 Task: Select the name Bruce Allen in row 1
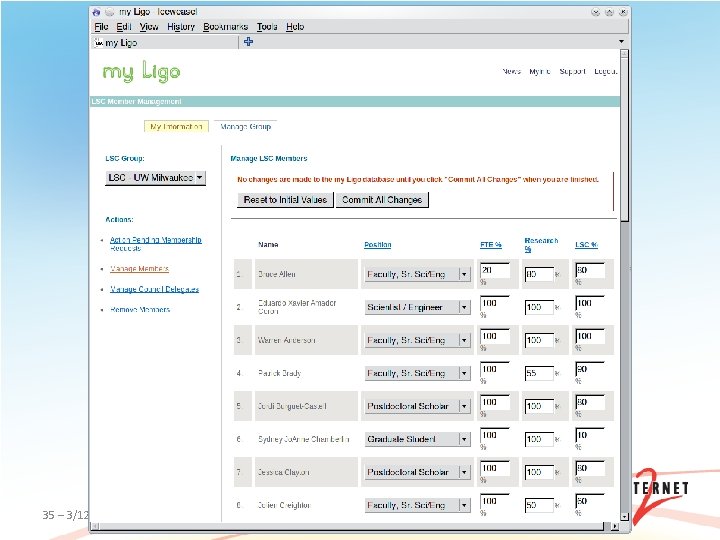[x=276, y=274]
